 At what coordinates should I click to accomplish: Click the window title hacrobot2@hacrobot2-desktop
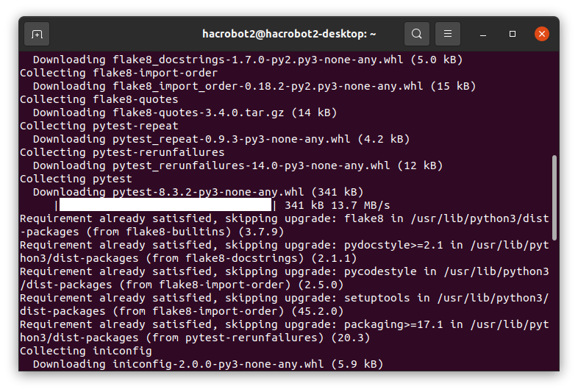289,34
